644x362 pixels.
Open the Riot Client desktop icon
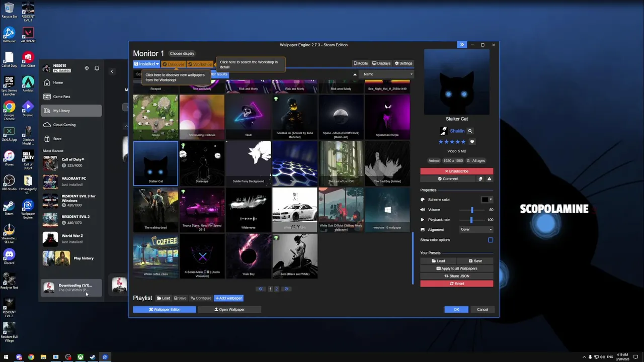click(x=28, y=59)
